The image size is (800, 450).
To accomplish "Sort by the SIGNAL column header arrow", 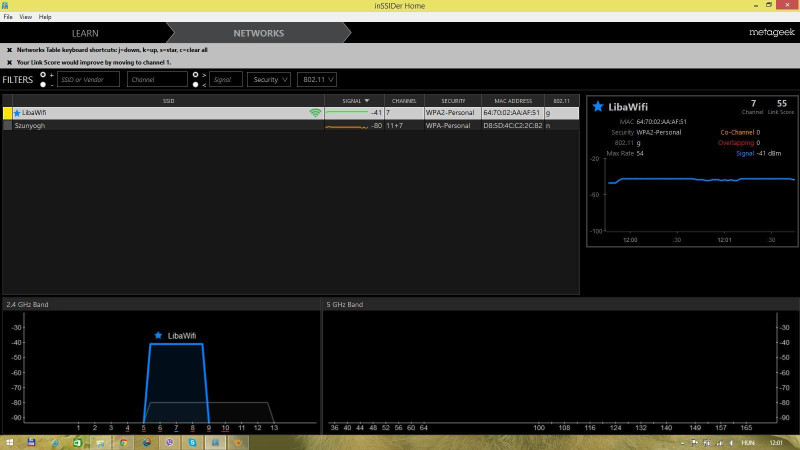I will click(367, 101).
